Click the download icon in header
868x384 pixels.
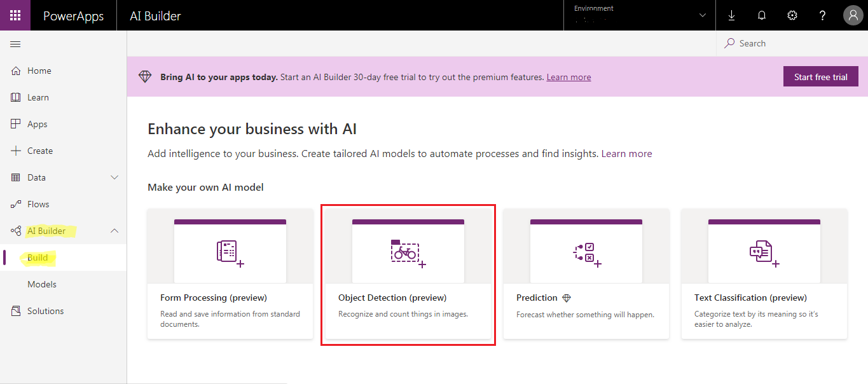731,15
